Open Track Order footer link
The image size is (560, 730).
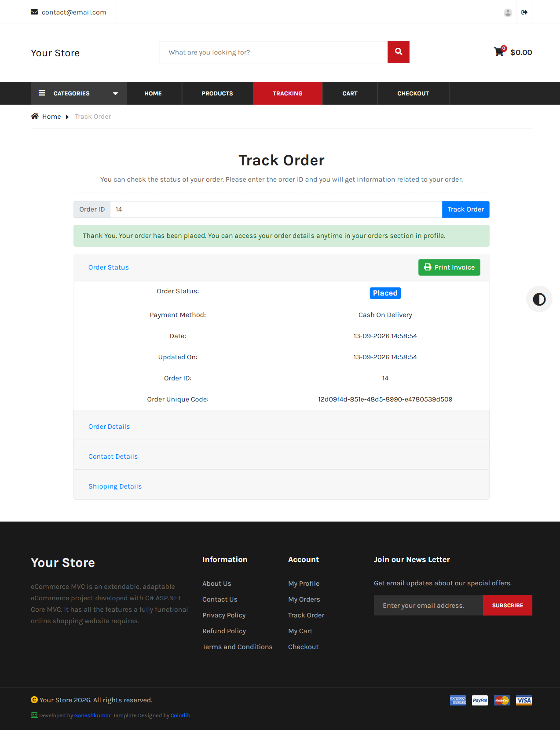pyautogui.click(x=306, y=615)
